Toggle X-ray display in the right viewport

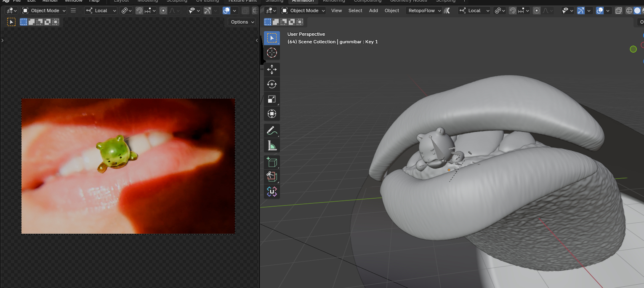[x=618, y=11]
